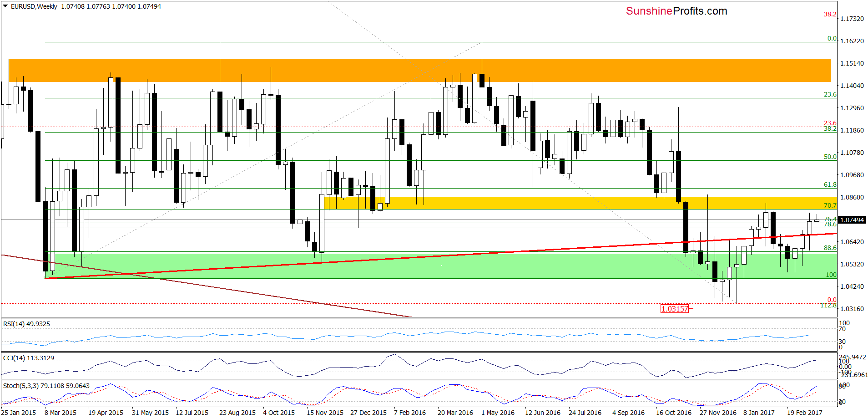Viewport: 868px width, 419px height.
Task: Click the 8 Jan 2017 date label
Action: [x=759, y=413]
